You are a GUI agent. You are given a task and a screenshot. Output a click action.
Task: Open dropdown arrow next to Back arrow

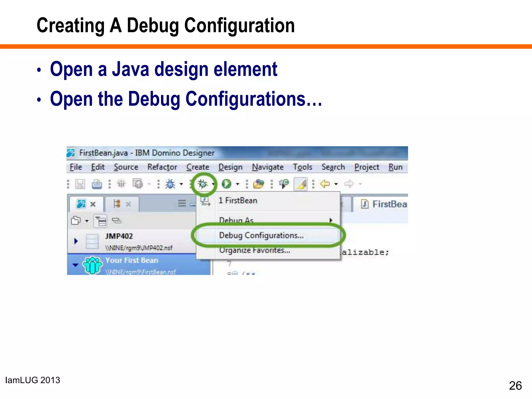coord(336,184)
